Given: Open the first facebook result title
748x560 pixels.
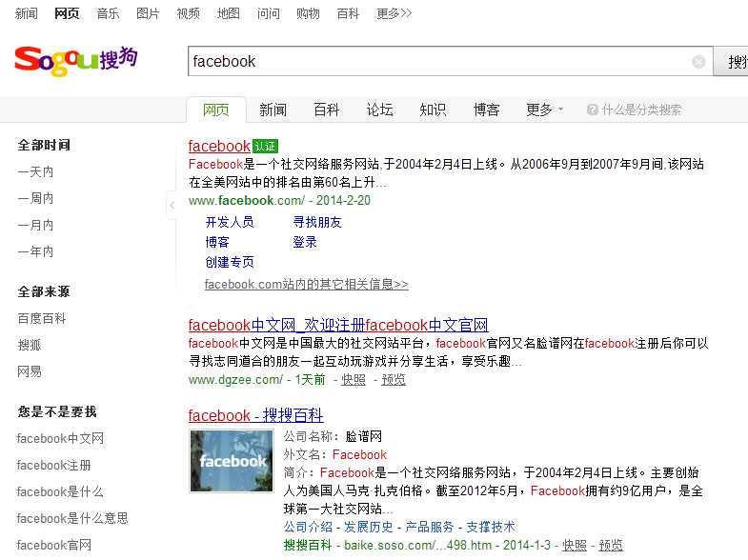Looking at the screenshot, I should pyautogui.click(x=219, y=146).
